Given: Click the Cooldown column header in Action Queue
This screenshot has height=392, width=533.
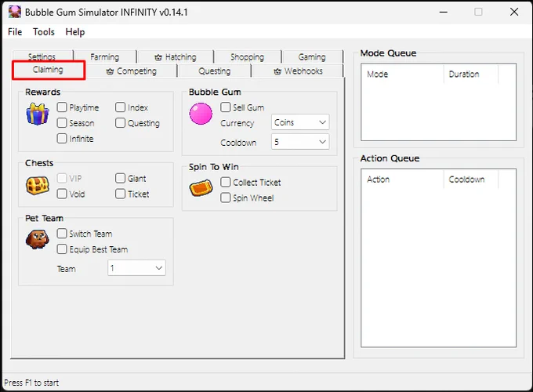Looking at the screenshot, I should click(x=471, y=180).
